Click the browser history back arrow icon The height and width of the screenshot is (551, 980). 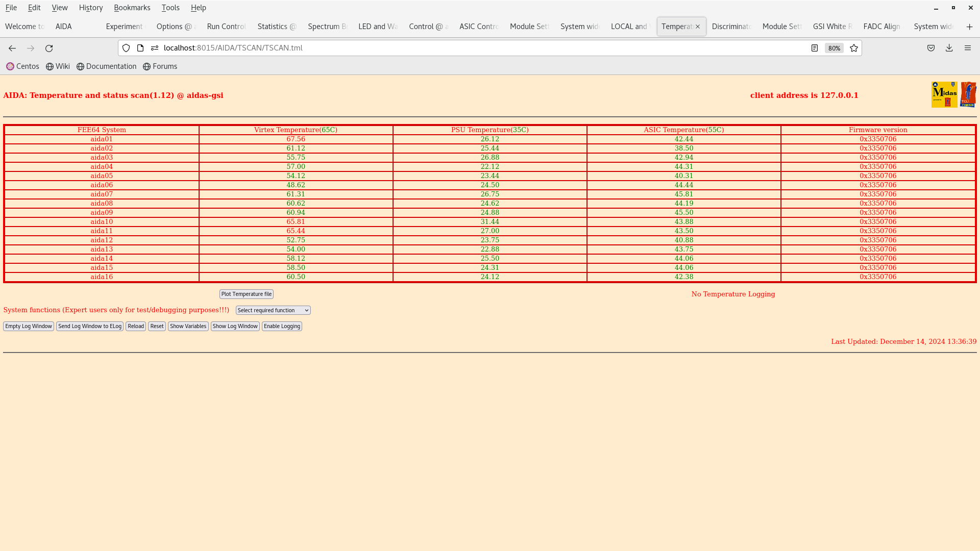pos(12,48)
